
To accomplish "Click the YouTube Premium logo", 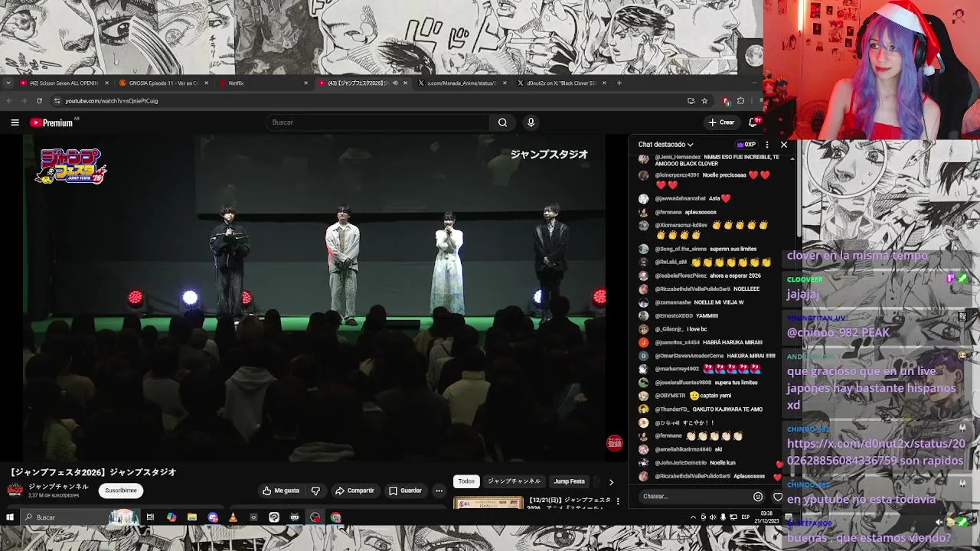I will [51, 122].
